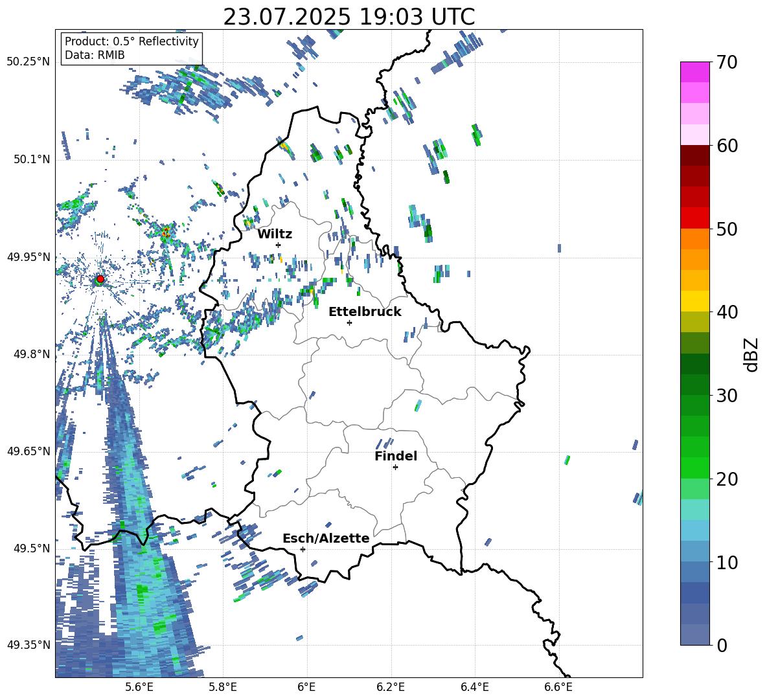Click the Esch/Alzette city label
The image size is (767, 700).
(326, 539)
